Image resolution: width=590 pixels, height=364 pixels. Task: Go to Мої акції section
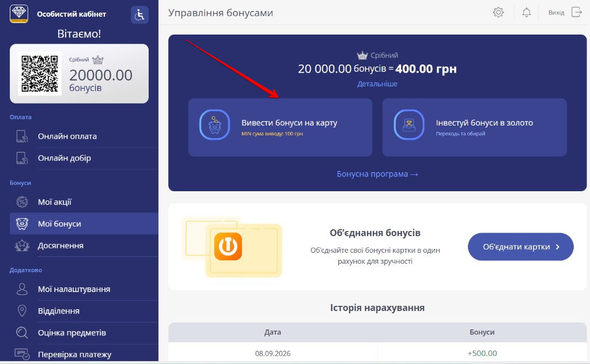point(84,202)
